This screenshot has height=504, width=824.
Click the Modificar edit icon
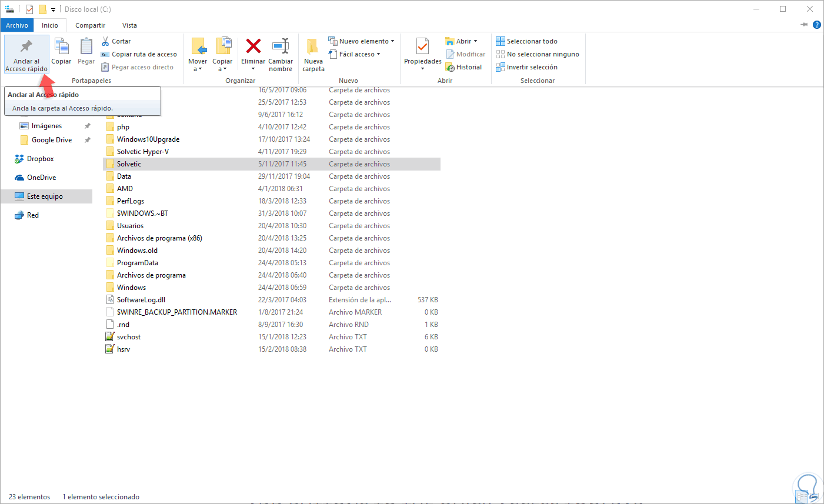pyautogui.click(x=465, y=54)
